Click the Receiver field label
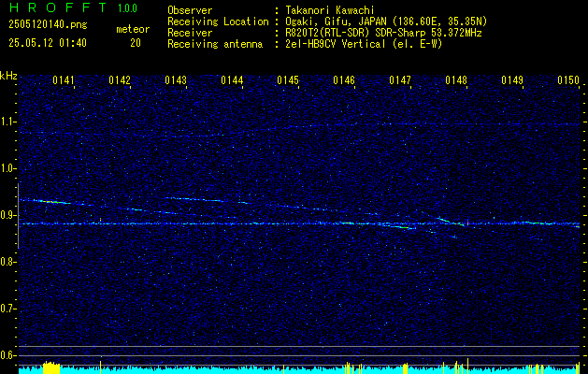 tap(190, 33)
